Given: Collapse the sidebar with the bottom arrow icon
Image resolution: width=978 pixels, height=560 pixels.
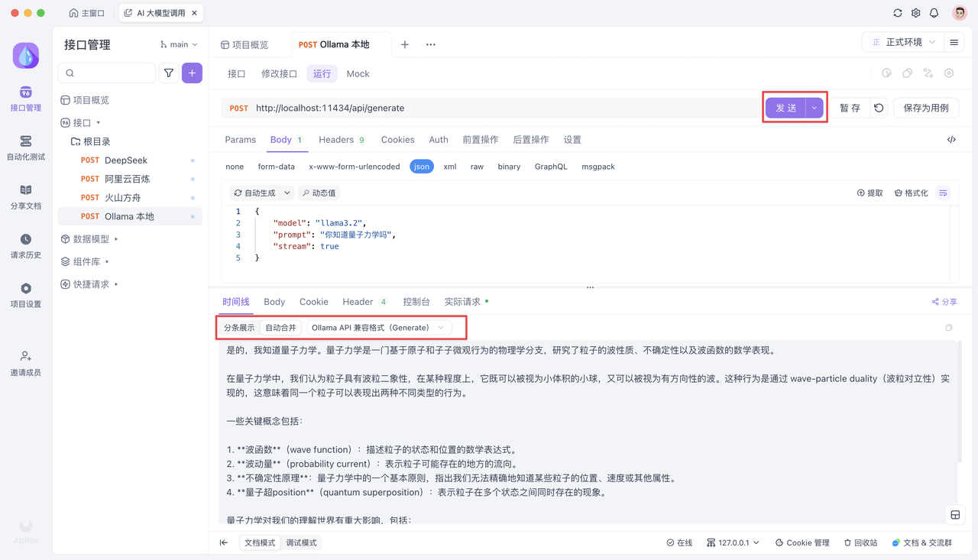Looking at the screenshot, I should pyautogui.click(x=224, y=542).
